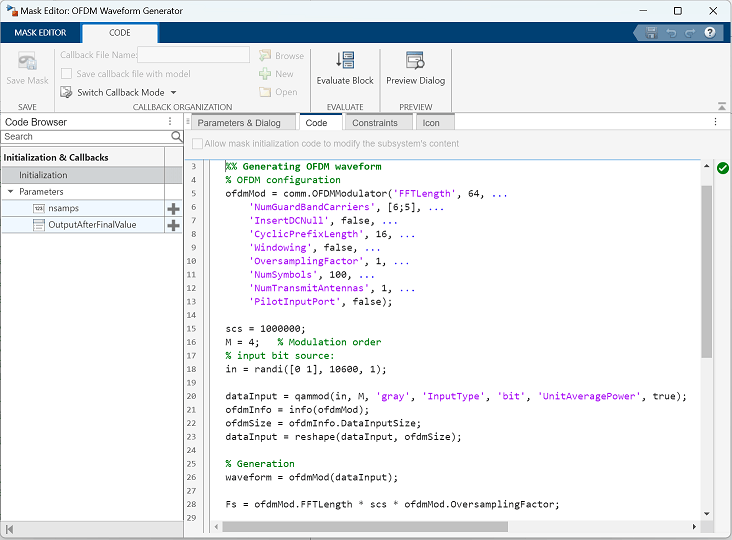Screen dimensions: 732x540
Task: Click the Save Mask icon
Action: (28, 62)
